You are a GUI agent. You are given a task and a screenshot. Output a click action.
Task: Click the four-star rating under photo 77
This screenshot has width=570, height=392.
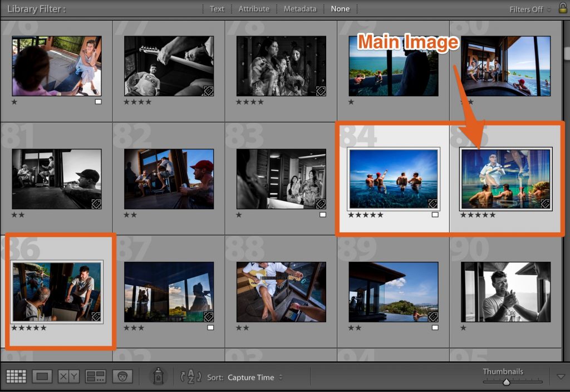tap(137, 102)
